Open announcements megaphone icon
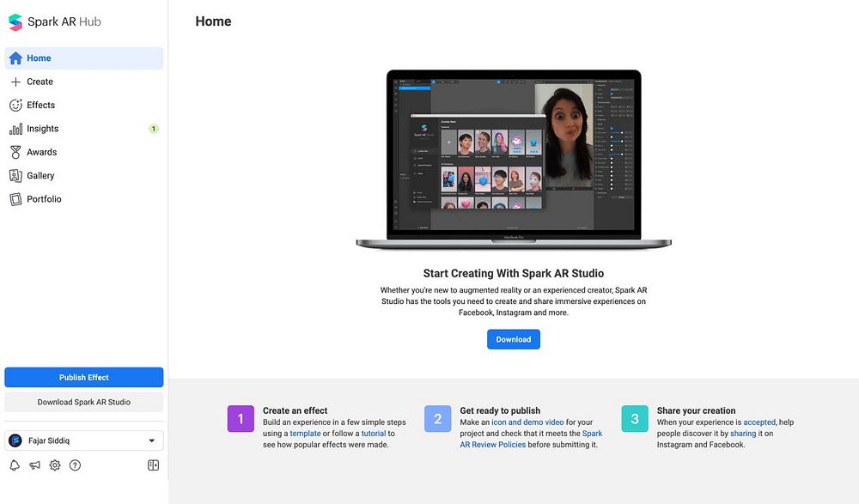This screenshot has height=504, width=859. (34, 465)
